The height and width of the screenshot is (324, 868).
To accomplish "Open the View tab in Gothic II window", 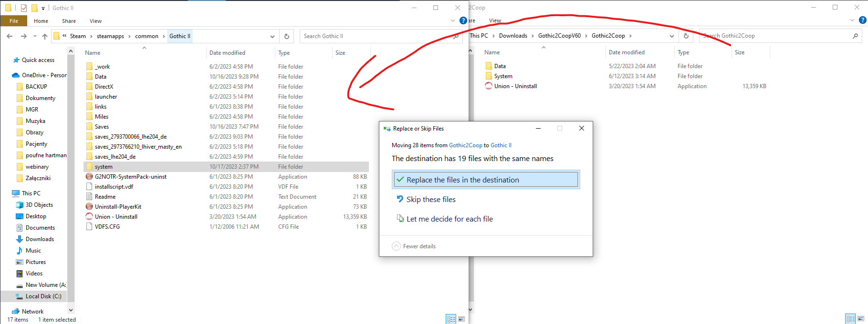I will click(95, 21).
